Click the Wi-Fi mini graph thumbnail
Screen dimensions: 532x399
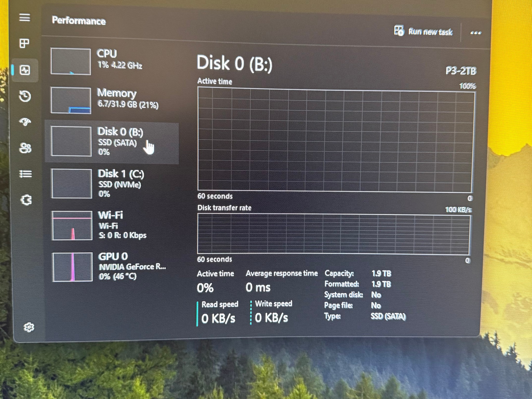(x=72, y=225)
